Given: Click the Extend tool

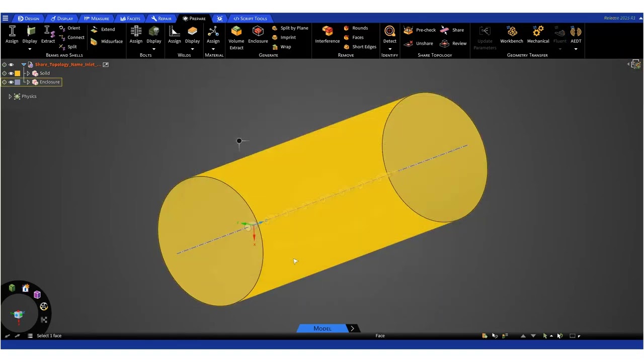Looking at the screenshot, I should click(103, 30).
